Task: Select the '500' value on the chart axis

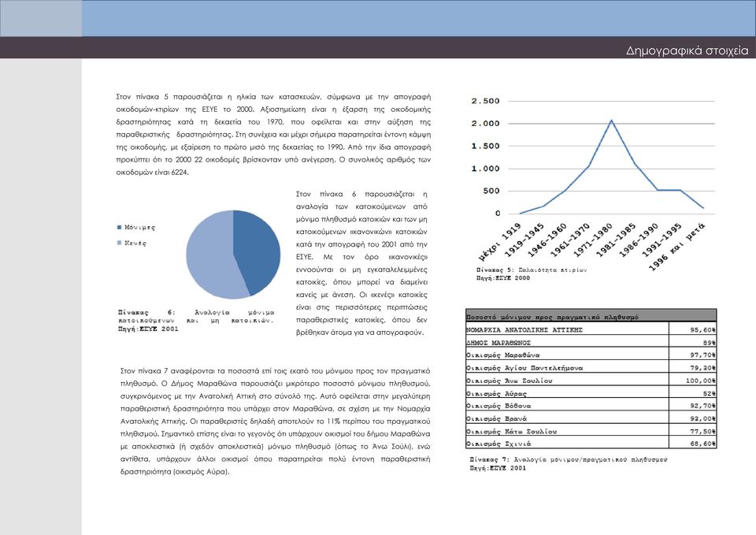Action: coord(491,191)
